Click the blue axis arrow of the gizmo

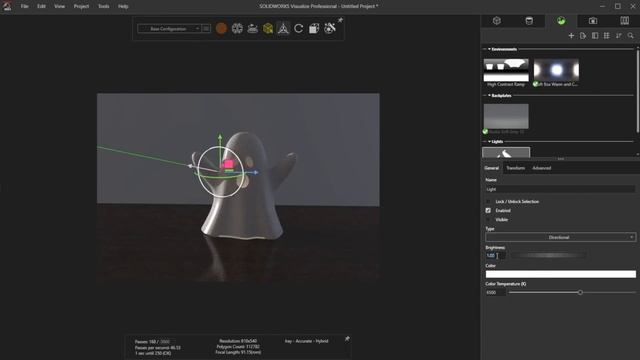[255, 173]
